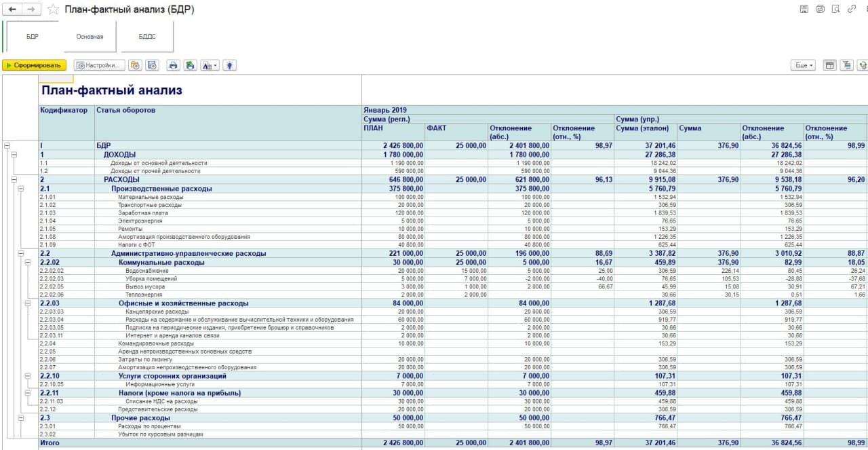Collapse the Производственные расходы group
868x450 pixels.
[x=20, y=189]
